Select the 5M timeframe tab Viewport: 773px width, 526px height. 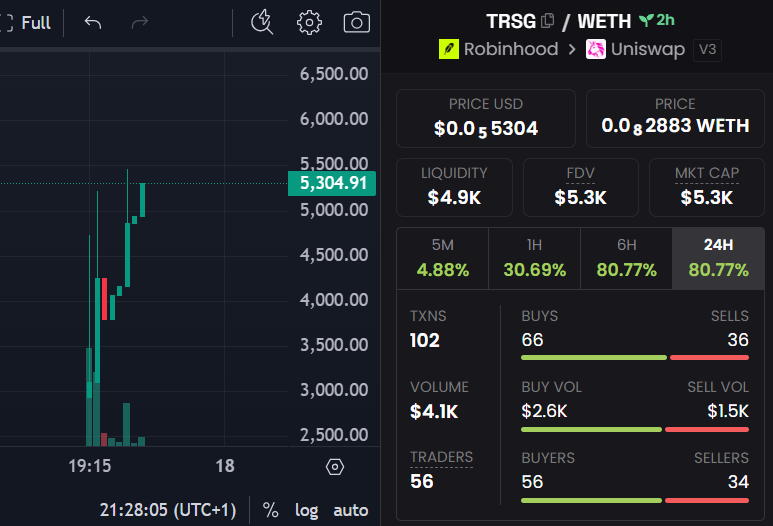tap(442, 258)
